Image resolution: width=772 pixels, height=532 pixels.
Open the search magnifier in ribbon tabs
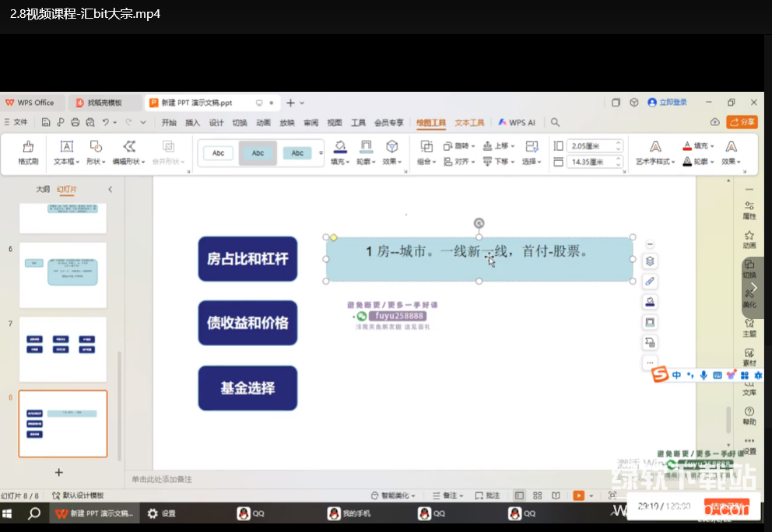pos(555,122)
